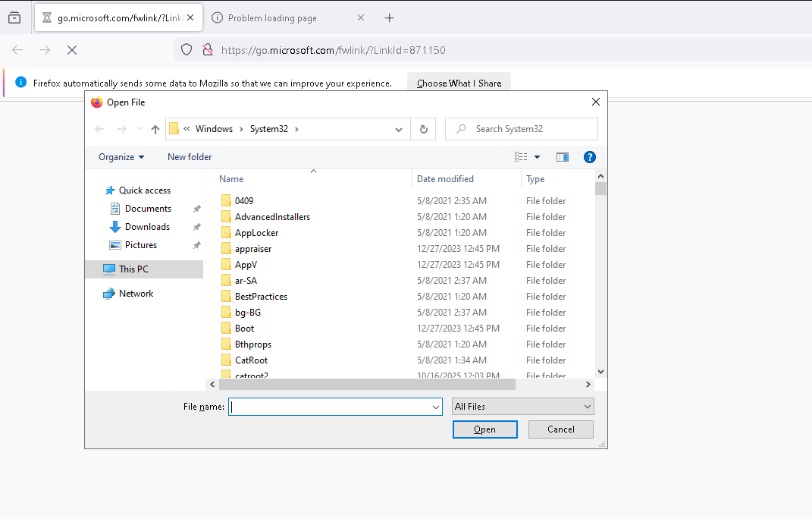Click System32 in the breadcrumb path
Image resolution: width=812 pixels, height=519 pixels.
tap(268, 128)
